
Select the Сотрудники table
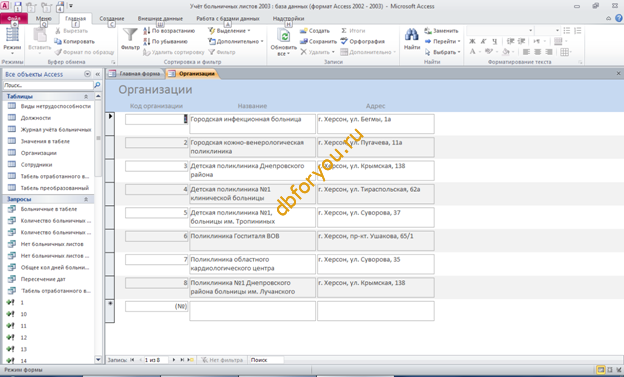[36, 164]
